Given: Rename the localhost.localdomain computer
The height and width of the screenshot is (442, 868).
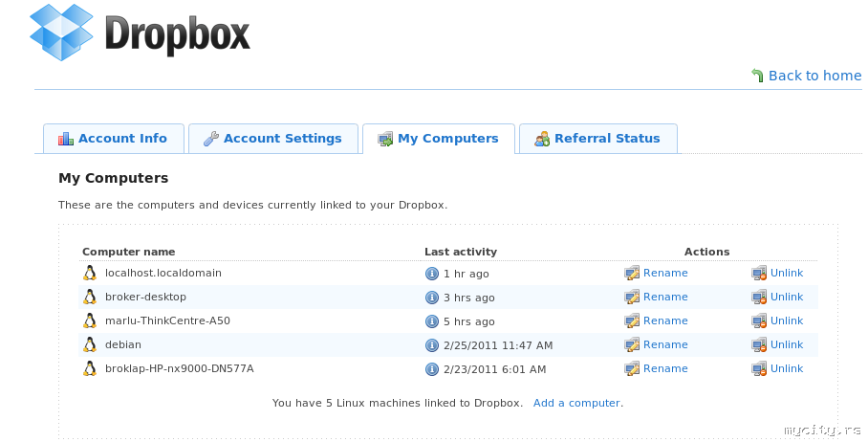Looking at the screenshot, I should [x=665, y=273].
